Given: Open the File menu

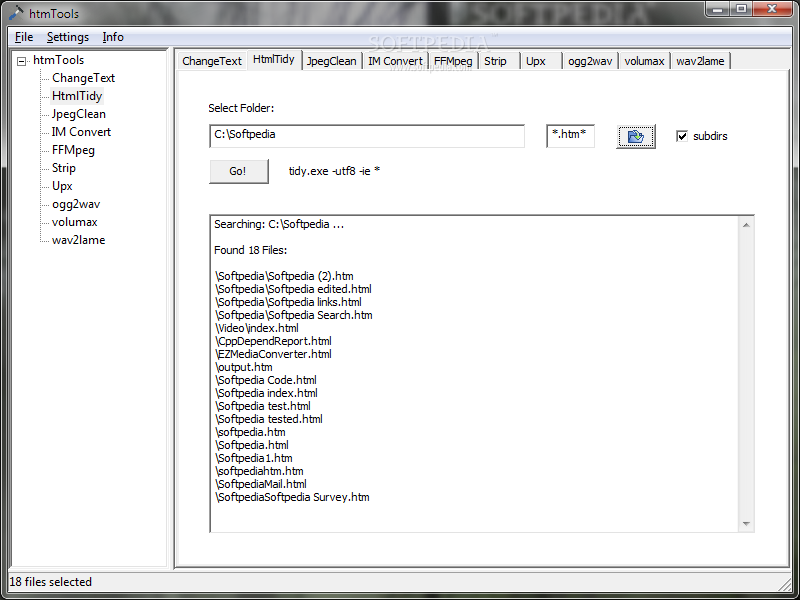Looking at the screenshot, I should (x=24, y=37).
